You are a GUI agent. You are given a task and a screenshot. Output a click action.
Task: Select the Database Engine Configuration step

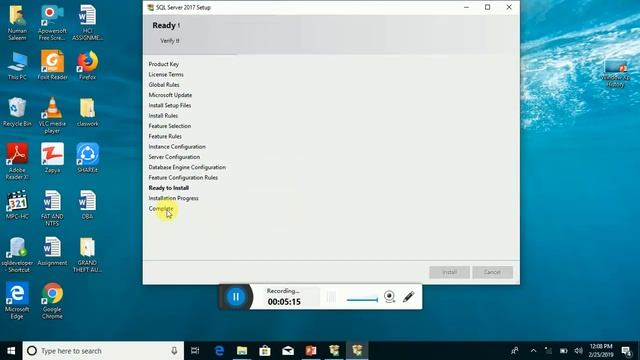(187, 167)
